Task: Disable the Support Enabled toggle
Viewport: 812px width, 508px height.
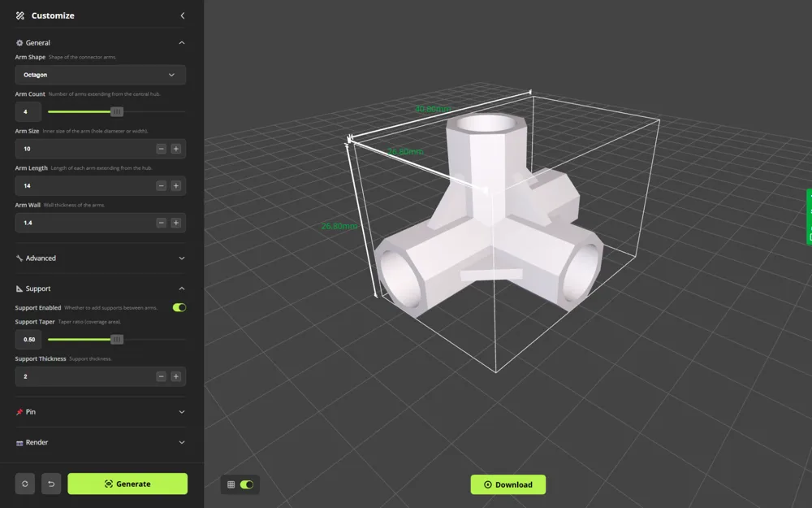Action: point(179,307)
